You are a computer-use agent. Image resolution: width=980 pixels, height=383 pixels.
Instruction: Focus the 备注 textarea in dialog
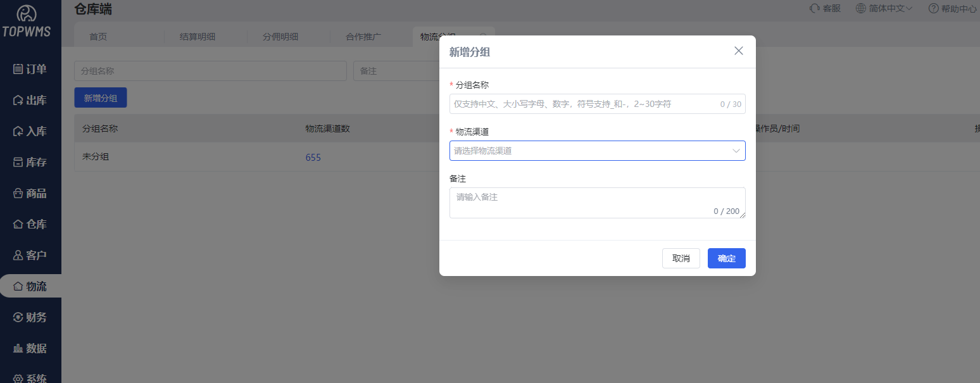pyautogui.click(x=597, y=203)
